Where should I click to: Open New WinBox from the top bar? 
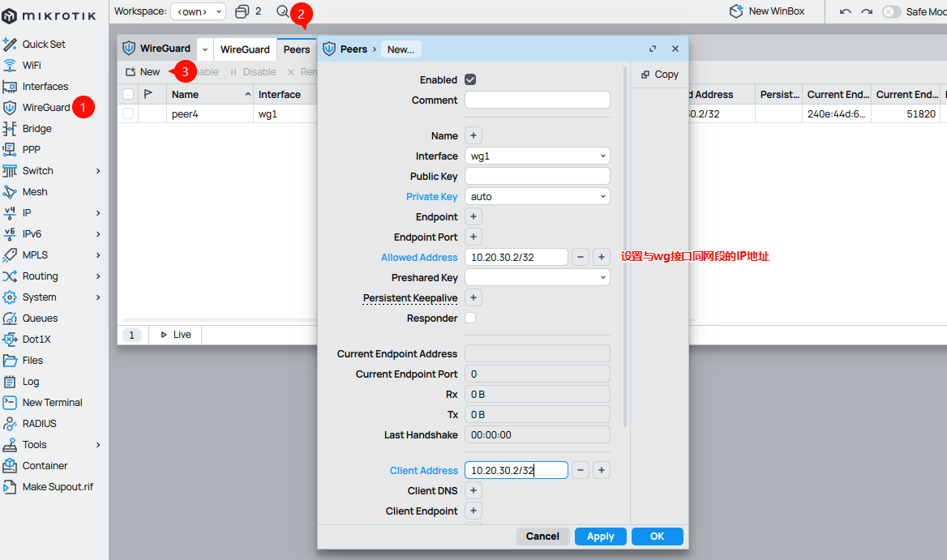click(768, 11)
